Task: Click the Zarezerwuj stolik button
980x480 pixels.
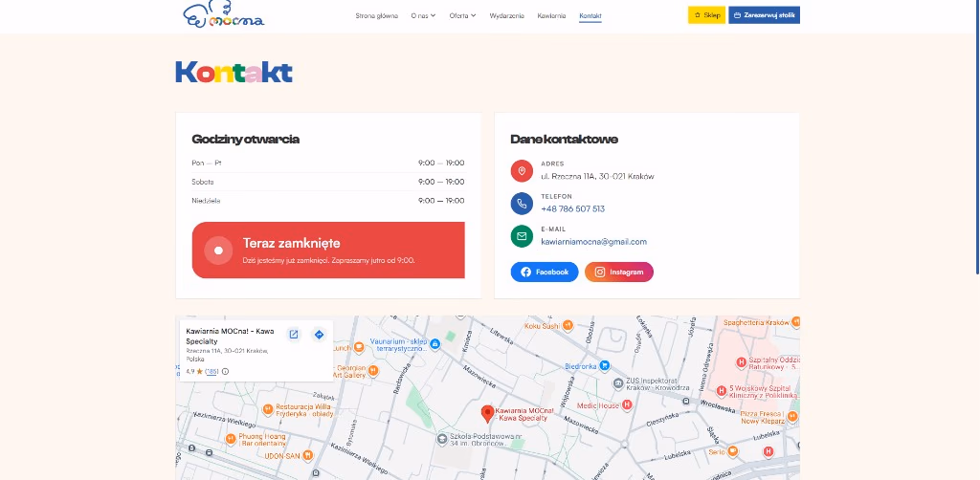Action: [x=764, y=15]
